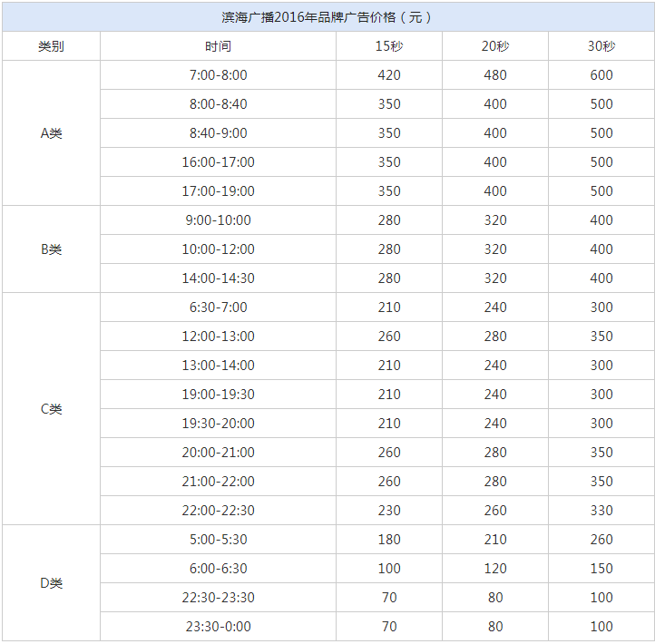The image size is (655, 644).
Task: Click the 230 price for 22:00-22:30
Action: tap(389, 511)
